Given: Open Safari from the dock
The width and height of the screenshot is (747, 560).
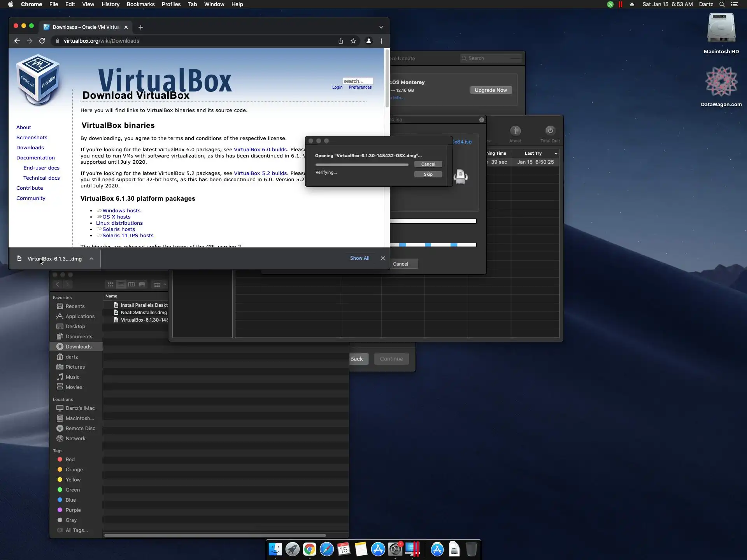Looking at the screenshot, I should pos(326,549).
